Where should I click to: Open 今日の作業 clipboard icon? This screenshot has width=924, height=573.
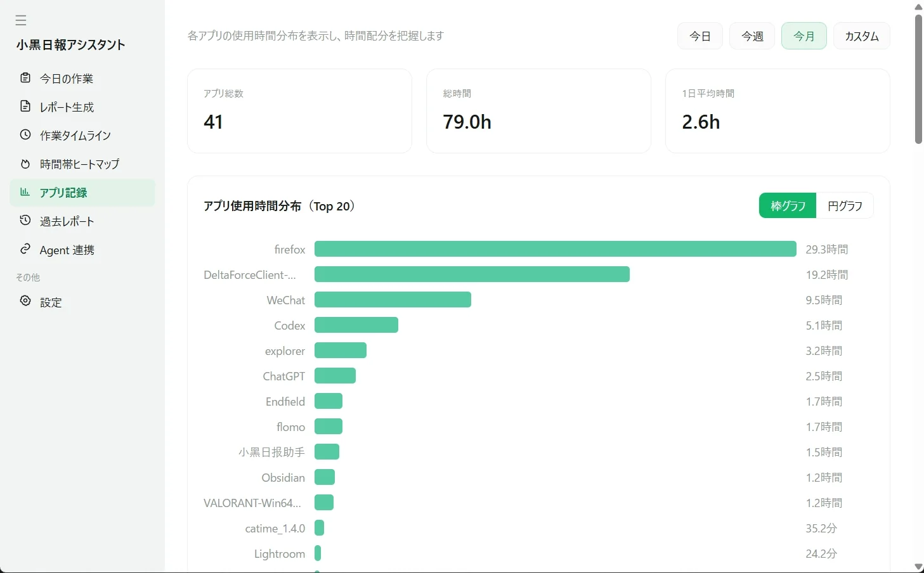25,78
